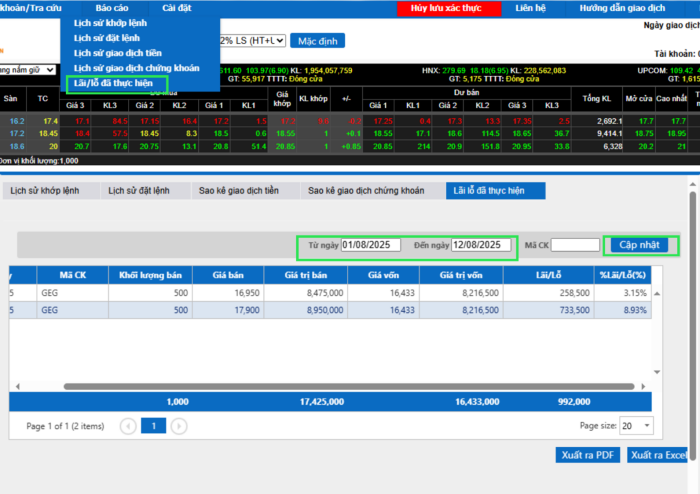
Task: Click table scroll up arrow
Action: click(x=657, y=294)
